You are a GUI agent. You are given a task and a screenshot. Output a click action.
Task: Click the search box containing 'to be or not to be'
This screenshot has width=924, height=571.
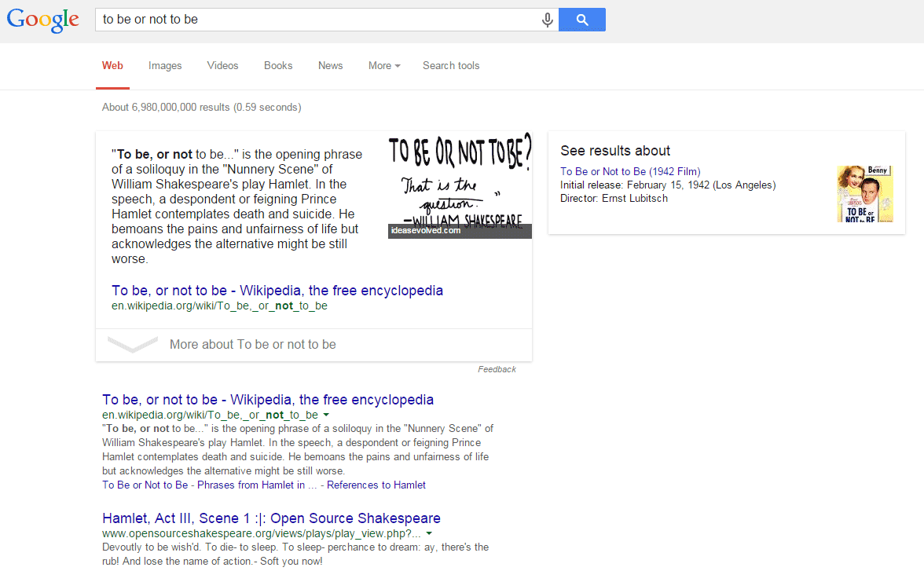click(x=327, y=20)
